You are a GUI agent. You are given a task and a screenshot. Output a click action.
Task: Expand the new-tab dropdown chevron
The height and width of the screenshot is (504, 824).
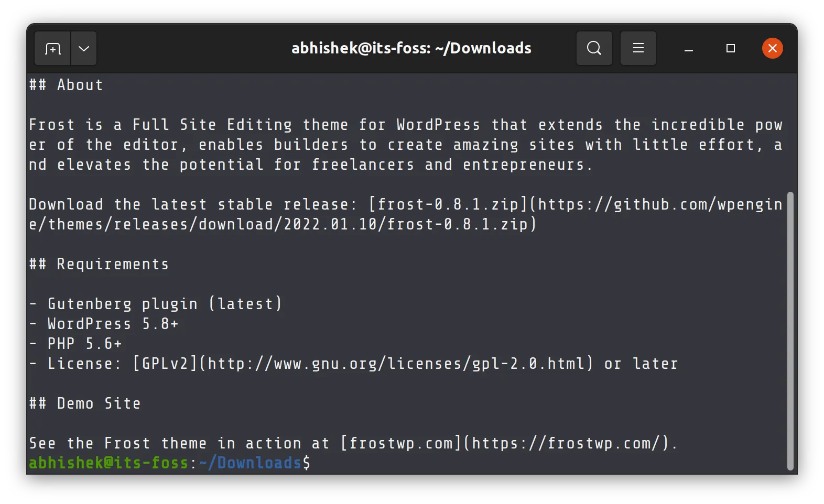click(83, 48)
